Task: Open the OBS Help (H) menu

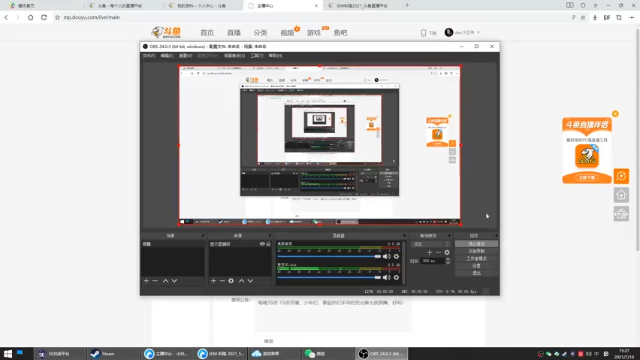Action: pos(276,56)
